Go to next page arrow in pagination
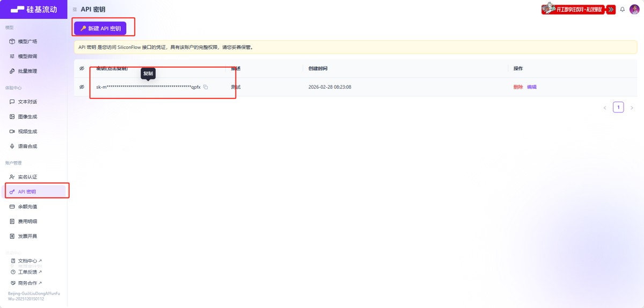 (x=632, y=108)
